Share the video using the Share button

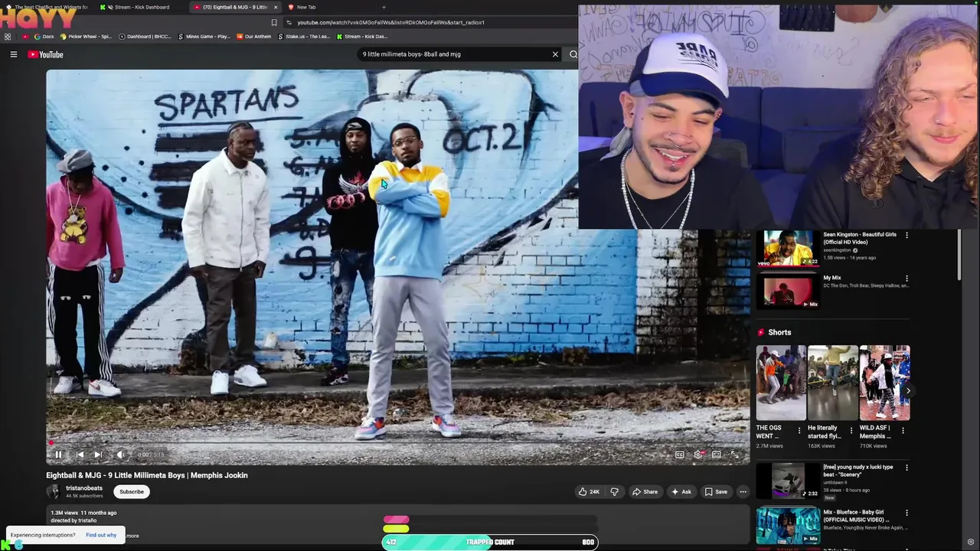pos(645,491)
